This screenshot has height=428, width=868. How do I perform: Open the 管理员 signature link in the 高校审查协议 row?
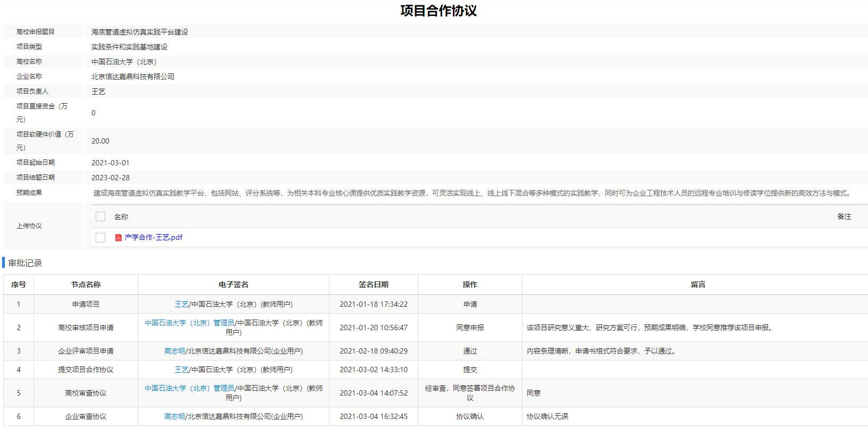[x=189, y=389]
